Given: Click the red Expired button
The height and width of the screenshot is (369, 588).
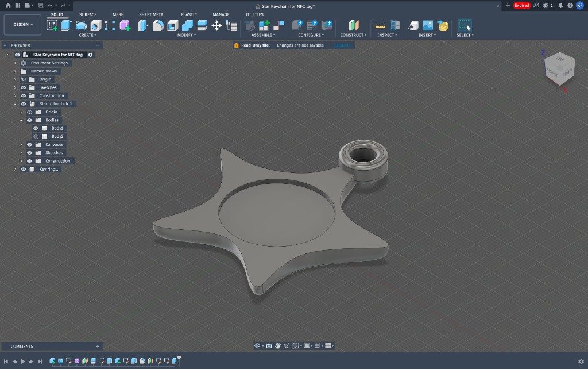Looking at the screenshot, I should point(521,6).
